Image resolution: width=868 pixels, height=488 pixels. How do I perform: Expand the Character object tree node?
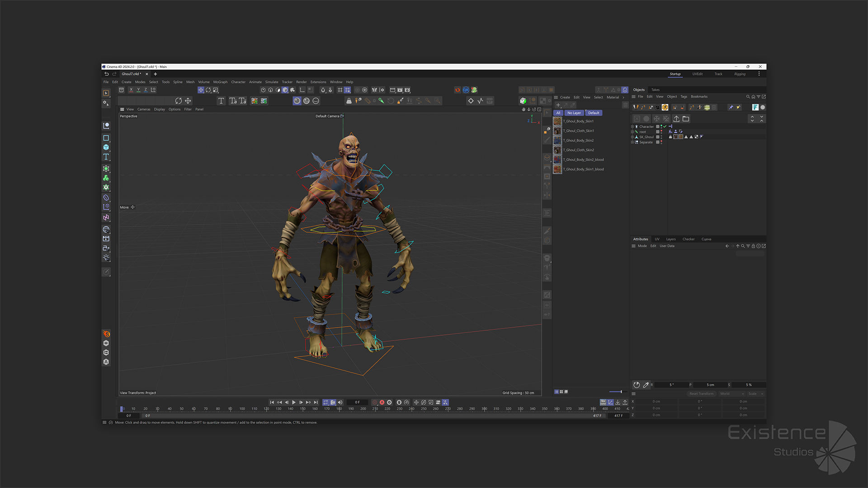click(632, 127)
